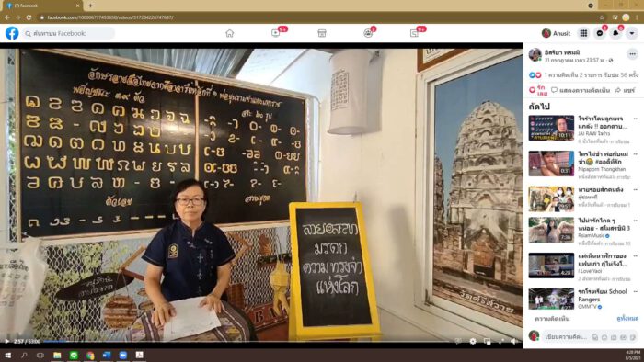Open the Messenger icon

(600, 33)
